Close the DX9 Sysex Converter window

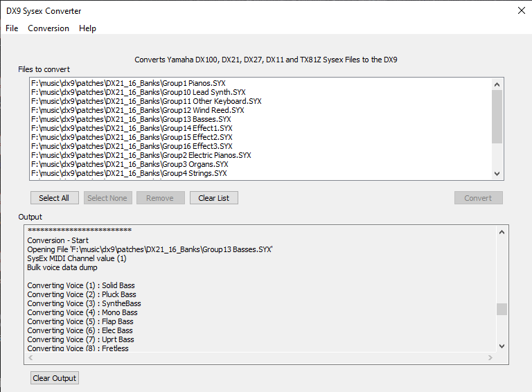pos(521,10)
